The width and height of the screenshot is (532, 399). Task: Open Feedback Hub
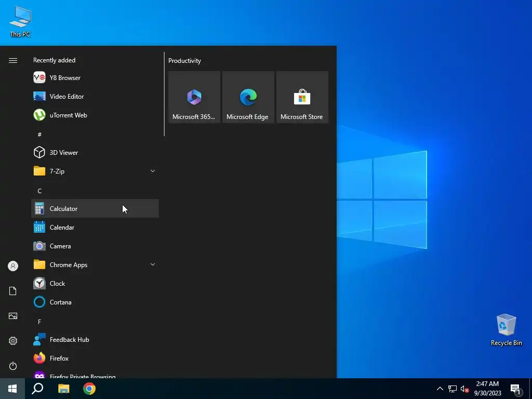[95, 339]
